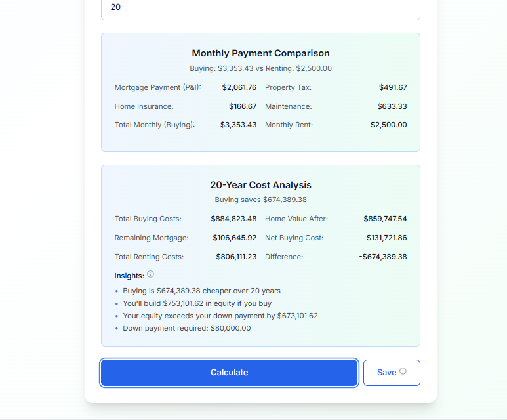Viewport: 507px width, 420px height.
Task: Focus the years input field showing 20
Action: pyautogui.click(x=260, y=8)
